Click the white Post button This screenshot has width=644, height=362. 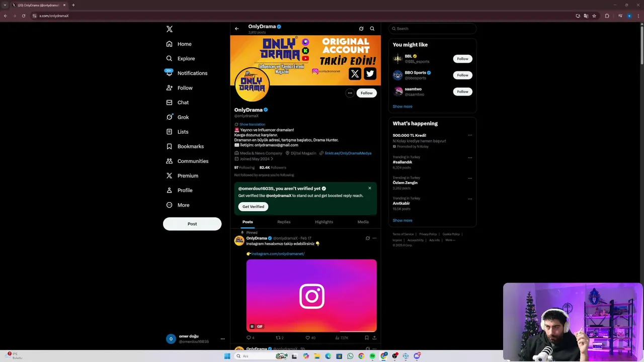(x=192, y=224)
